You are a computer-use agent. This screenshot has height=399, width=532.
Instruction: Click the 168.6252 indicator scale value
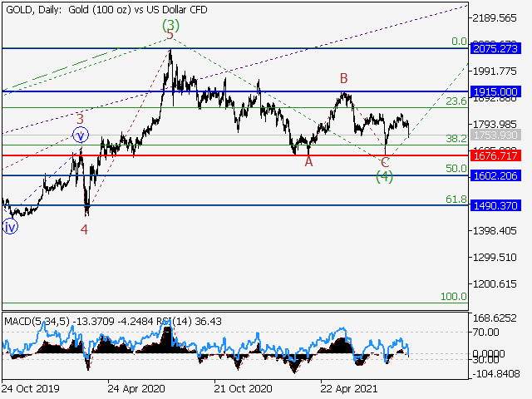pyautogui.click(x=495, y=318)
